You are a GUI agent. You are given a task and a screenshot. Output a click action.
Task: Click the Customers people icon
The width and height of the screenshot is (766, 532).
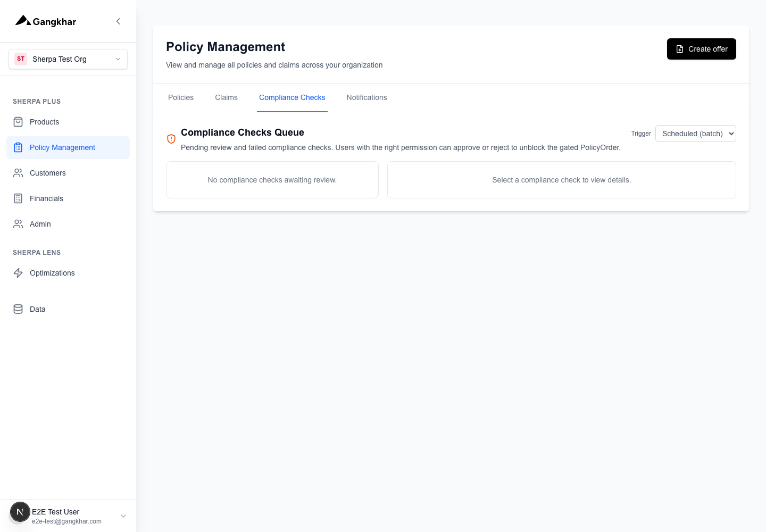coord(18,173)
